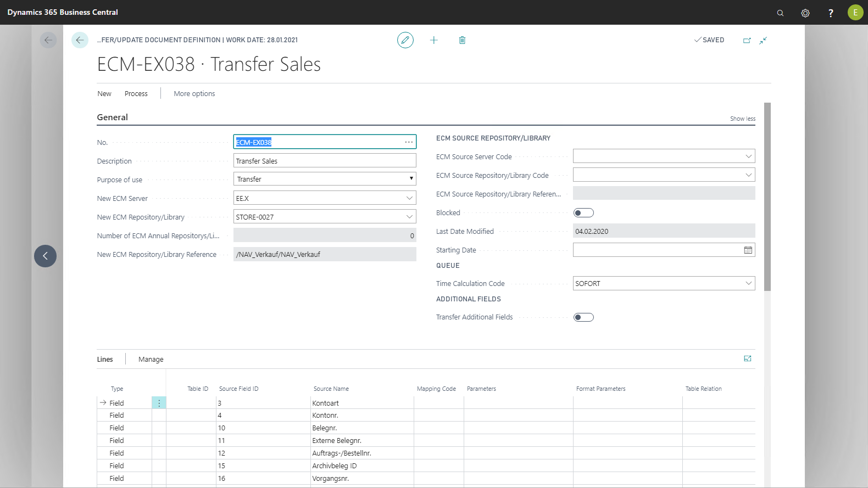Click the Description input field
868x488 pixels.
click(x=324, y=161)
